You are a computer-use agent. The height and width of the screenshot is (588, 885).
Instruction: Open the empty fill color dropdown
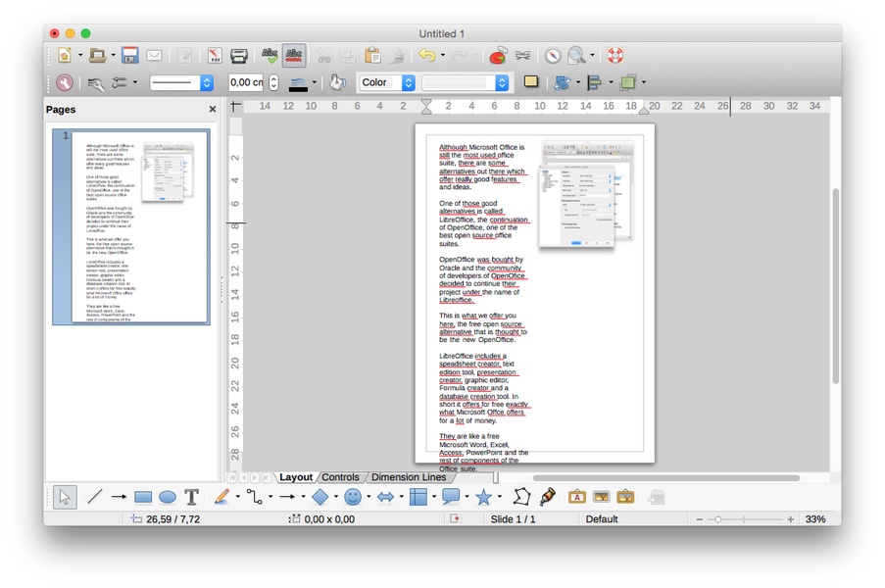466,83
